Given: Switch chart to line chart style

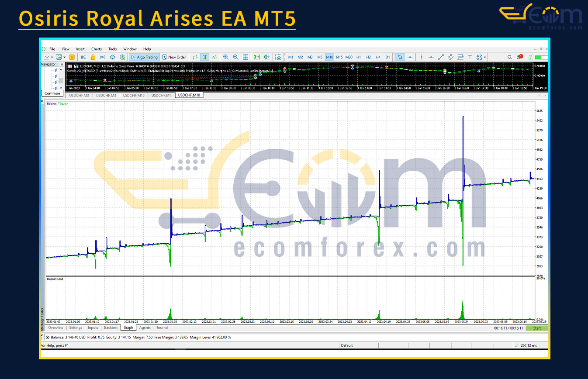Looking at the screenshot, I should point(214,57).
